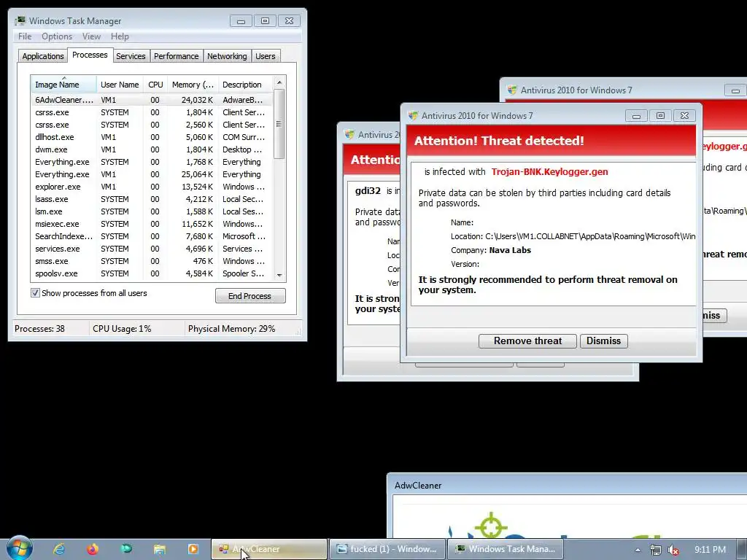Click the CPU Usage status bar entry
The height and width of the screenshot is (560, 747).
tap(122, 329)
